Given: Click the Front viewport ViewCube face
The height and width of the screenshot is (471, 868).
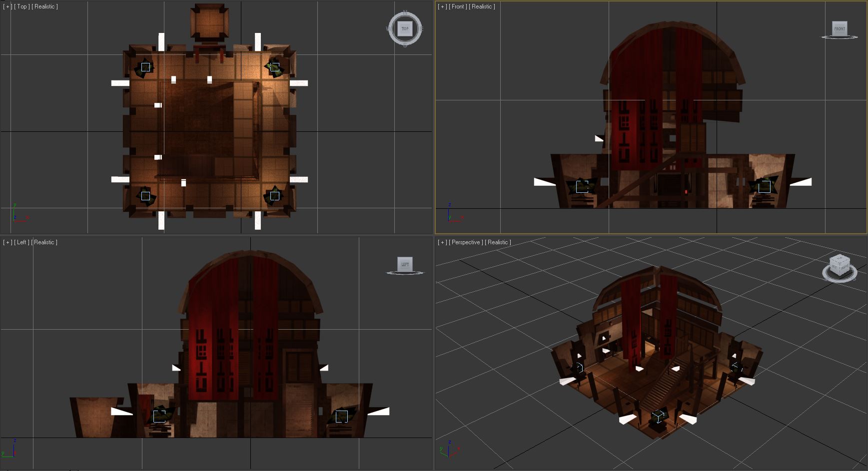Looking at the screenshot, I should pyautogui.click(x=840, y=28).
